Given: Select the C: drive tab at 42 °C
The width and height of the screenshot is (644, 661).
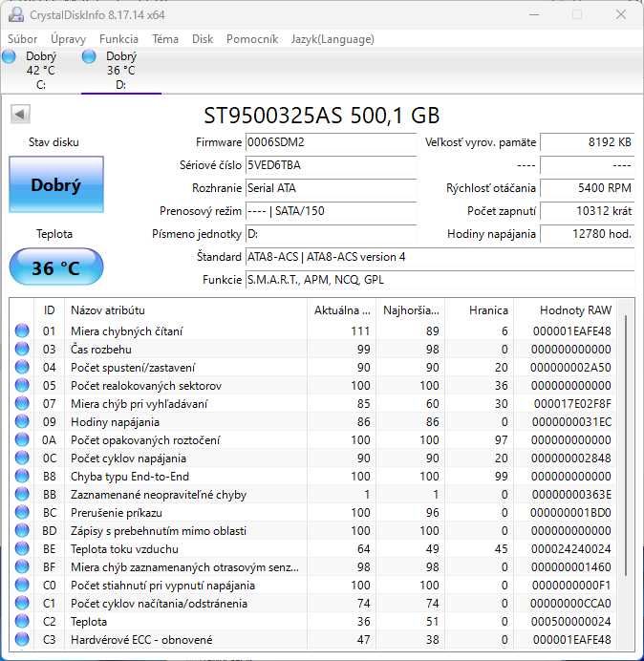Looking at the screenshot, I should click(x=40, y=71).
